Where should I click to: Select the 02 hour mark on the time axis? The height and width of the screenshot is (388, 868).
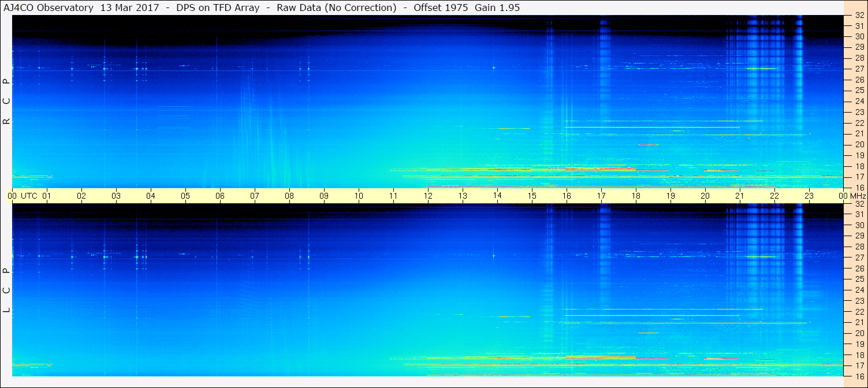coord(81,196)
